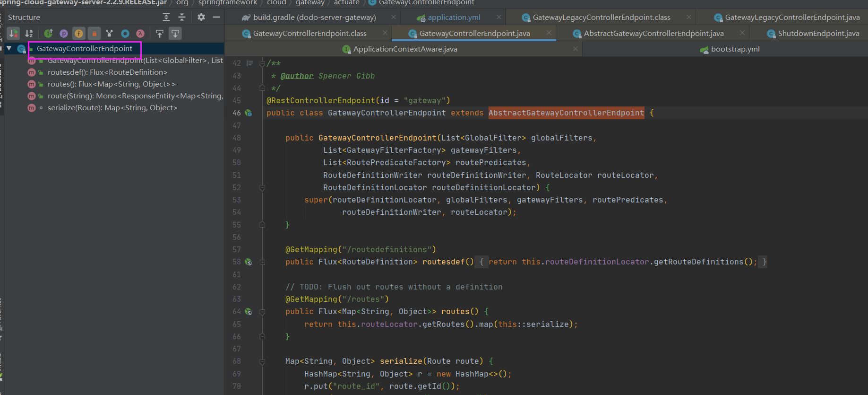Viewport: 868px width, 395px height.
Task: Open AbstractGatewayControllerEndpoint.java tab
Action: point(653,34)
